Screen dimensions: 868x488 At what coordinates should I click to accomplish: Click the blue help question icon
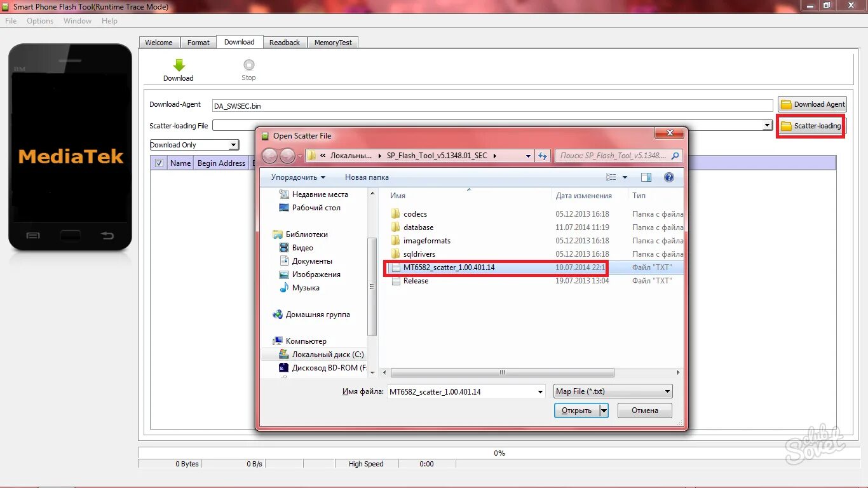[669, 177]
